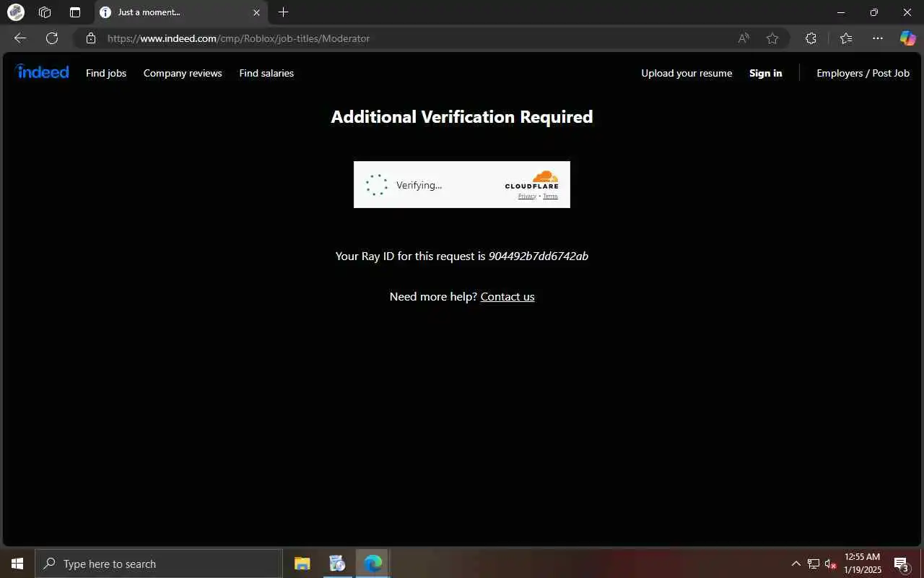Open Company reviews menu item
The image size is (924, 578).
click(x=183, y=73)
